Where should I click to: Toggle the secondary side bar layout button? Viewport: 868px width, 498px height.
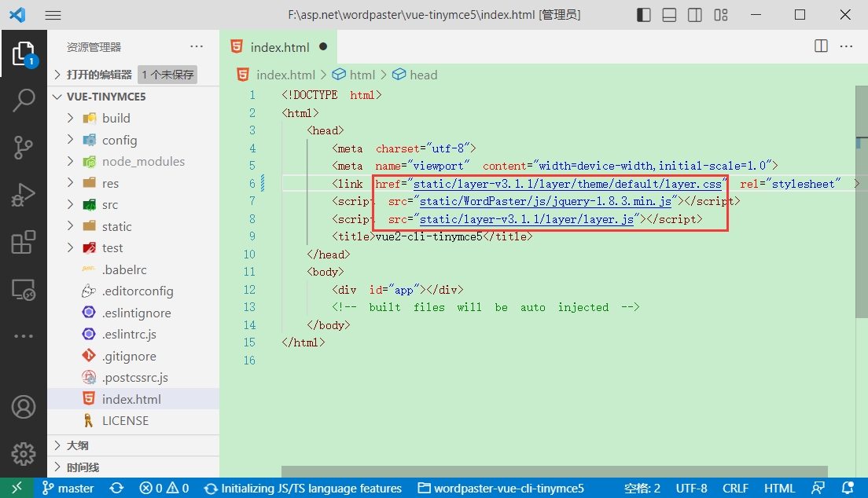[x=694, y=15]
